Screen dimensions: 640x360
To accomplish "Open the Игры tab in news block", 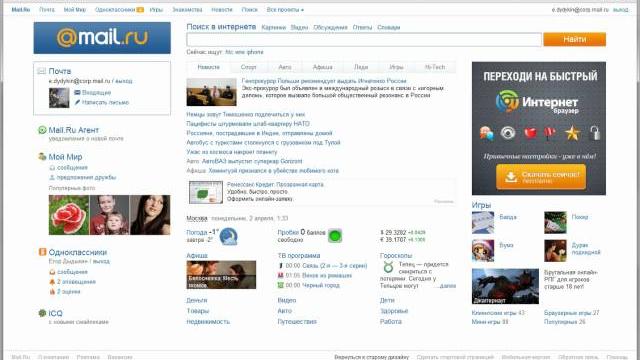I will point(396,67).
